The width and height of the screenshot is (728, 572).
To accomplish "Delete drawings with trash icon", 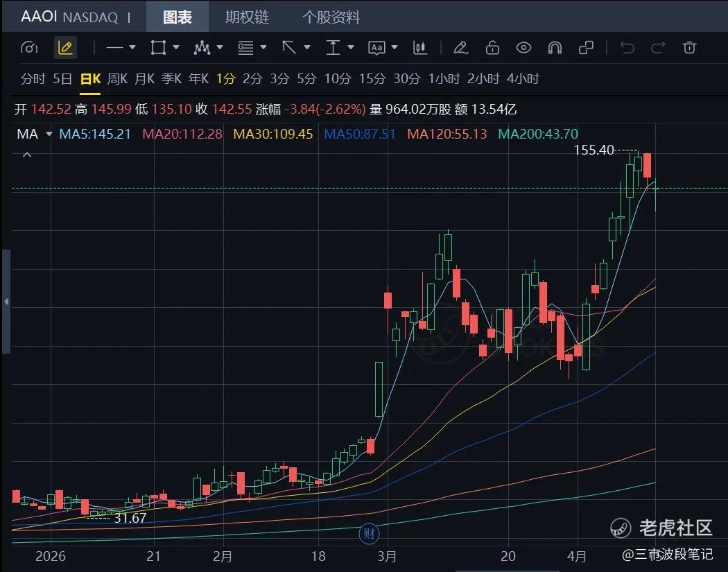I will [x=689, y=47].
